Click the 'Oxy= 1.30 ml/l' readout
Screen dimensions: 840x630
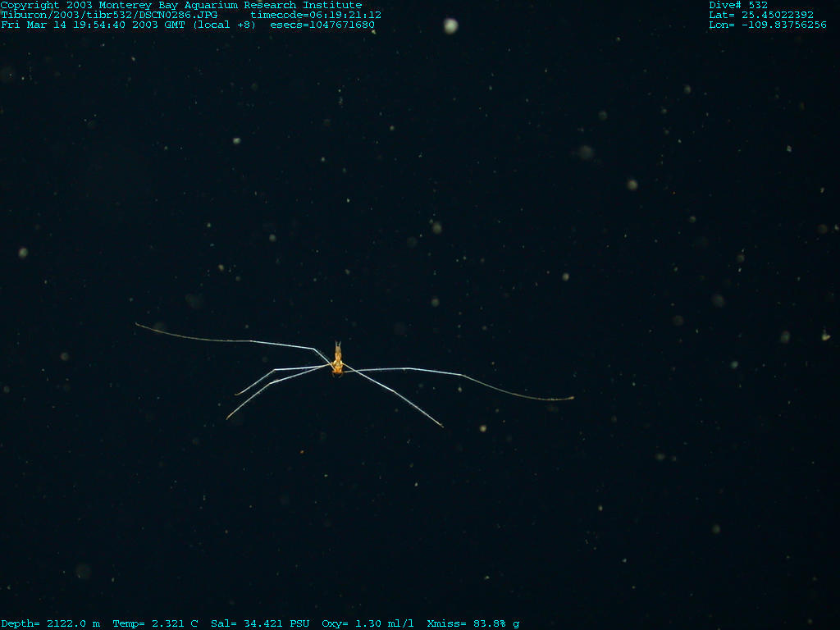point(368,623)
